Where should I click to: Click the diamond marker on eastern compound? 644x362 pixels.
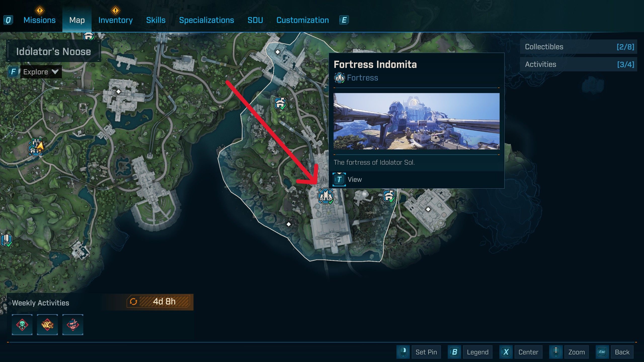pyautogui.click(x=428, y=209)
